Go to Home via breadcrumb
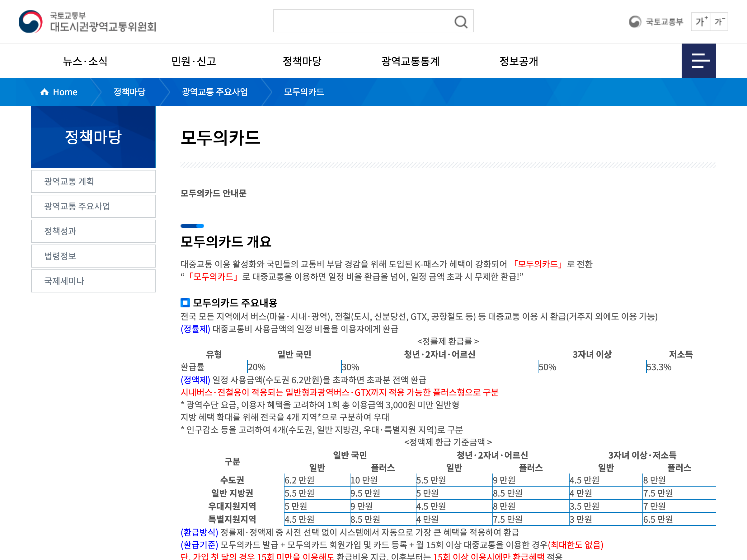 pyautogui.click(x=59, y=92)
